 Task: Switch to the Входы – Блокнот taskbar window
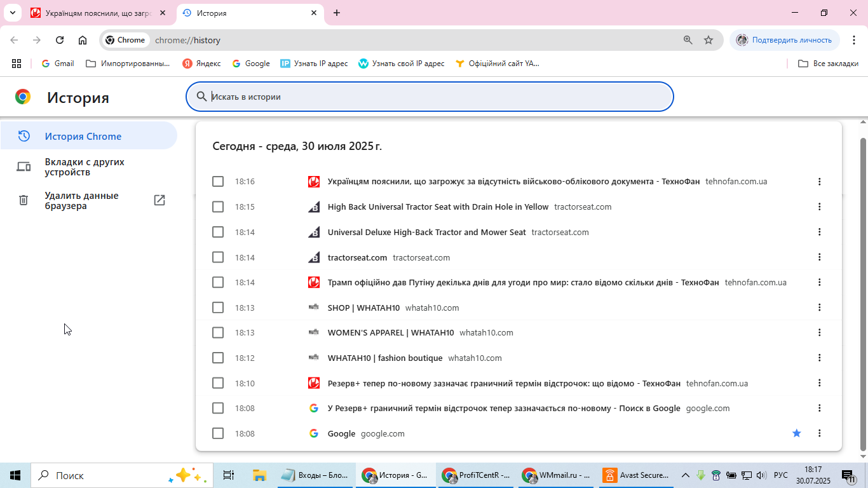[x=315, y=475]
